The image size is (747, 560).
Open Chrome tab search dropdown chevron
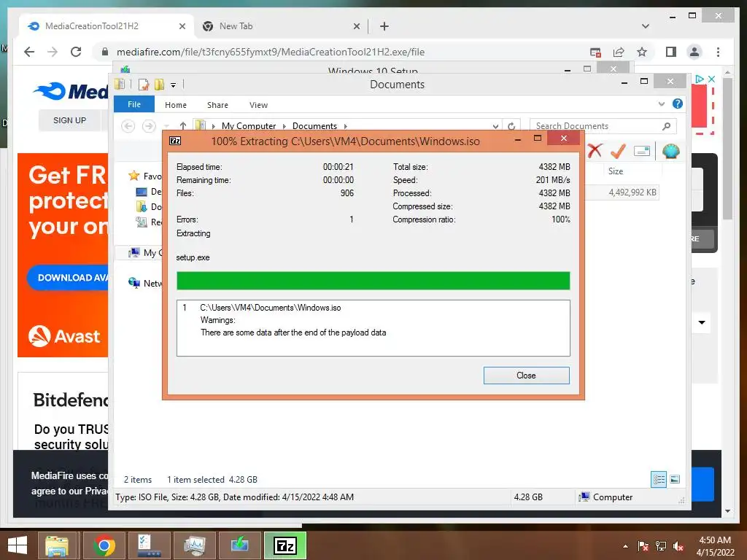(x=646, y=26)
